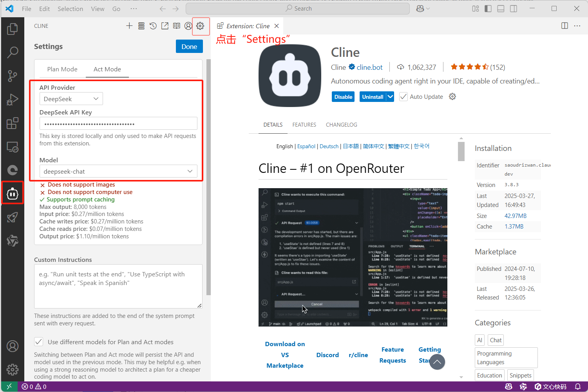Open the File menu
Image resolution: width=588 pixels, height=392 pixels.
point(27,9)
